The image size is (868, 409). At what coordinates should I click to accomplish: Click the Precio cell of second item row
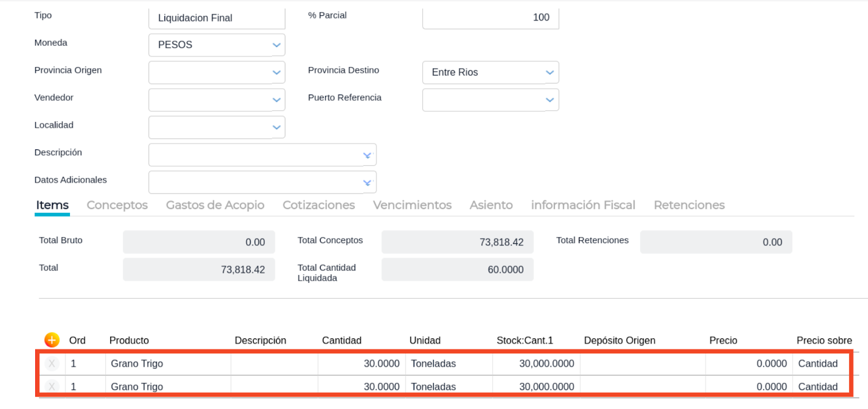coord(749,386)
